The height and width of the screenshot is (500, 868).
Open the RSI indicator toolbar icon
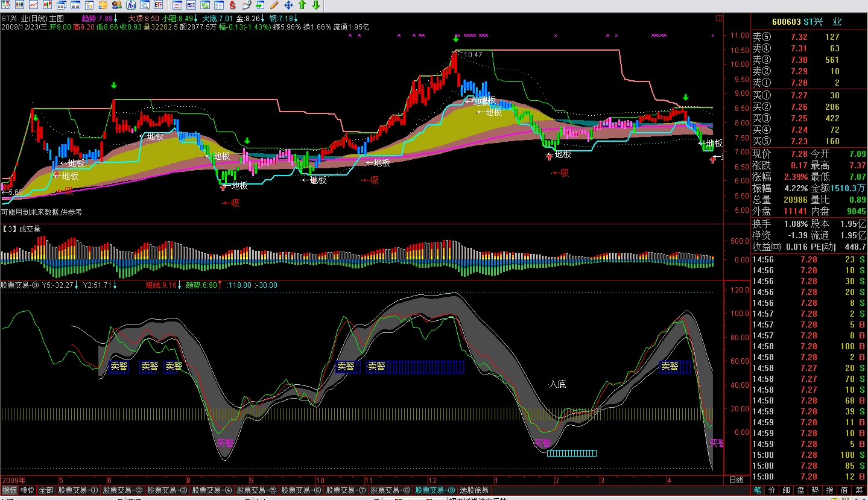pyautogui.click(x=191, y=5)
